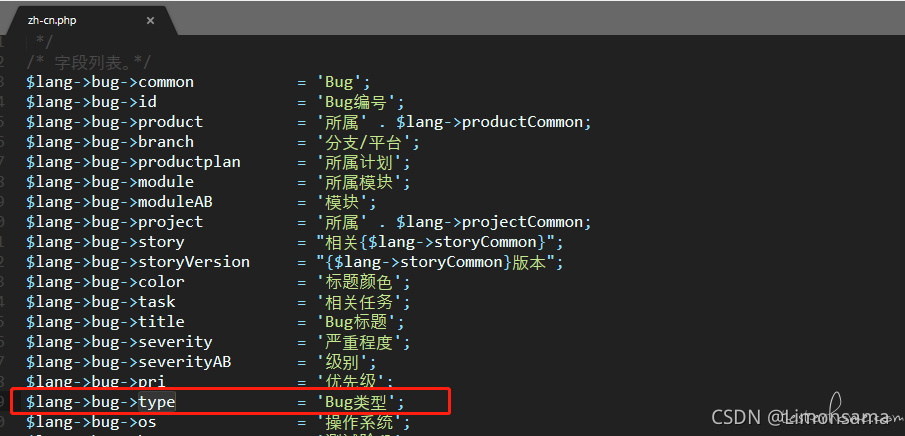Click $lang->projectCommon in the project line
The height and width of the screenshot is (436, 905).
489,222
